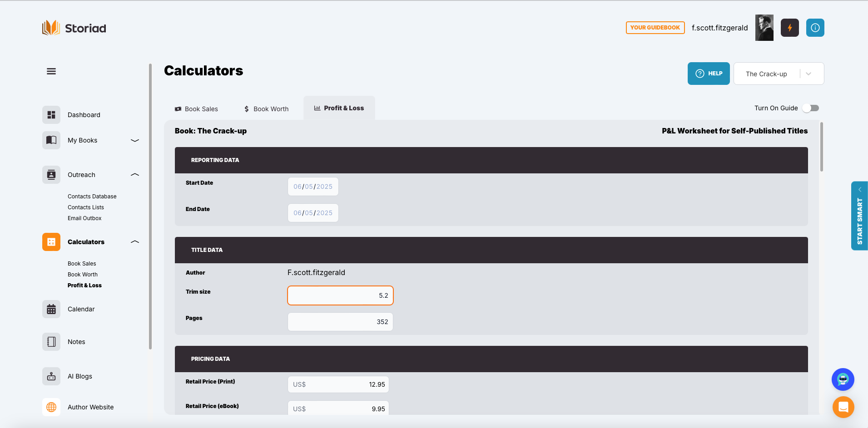Open the The Crack-up book dropdown
Image resolution: width=868 pixels, height=428 pixels.
click(x=779, y=74)
